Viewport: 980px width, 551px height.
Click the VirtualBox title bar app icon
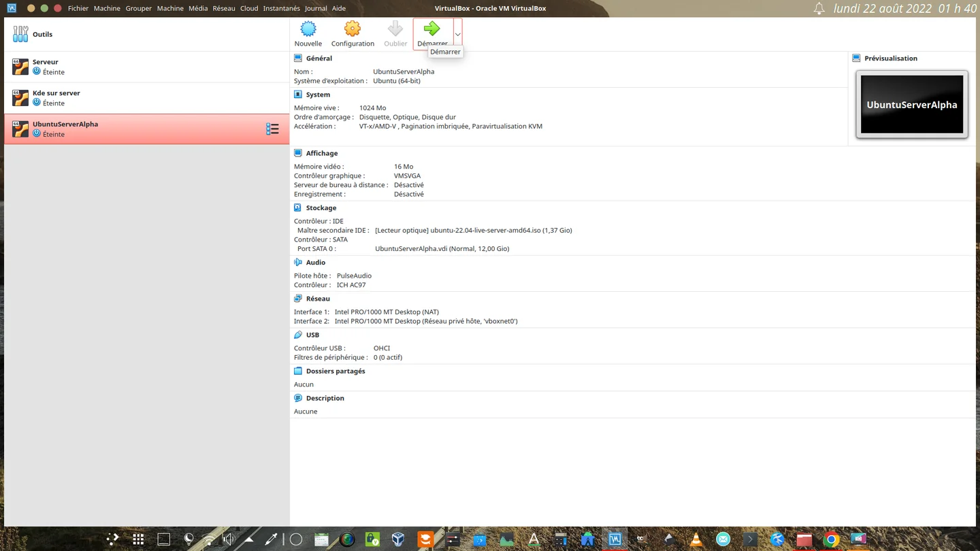12,8
